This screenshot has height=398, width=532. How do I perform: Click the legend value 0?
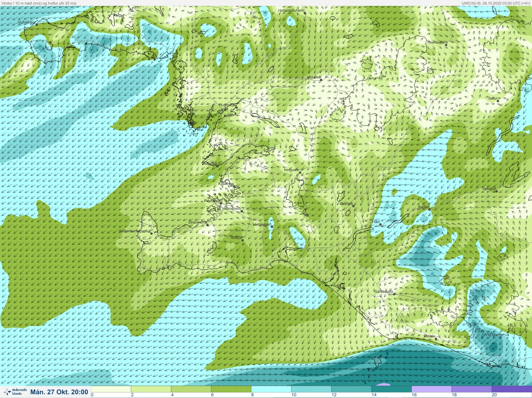click(92, 395)
